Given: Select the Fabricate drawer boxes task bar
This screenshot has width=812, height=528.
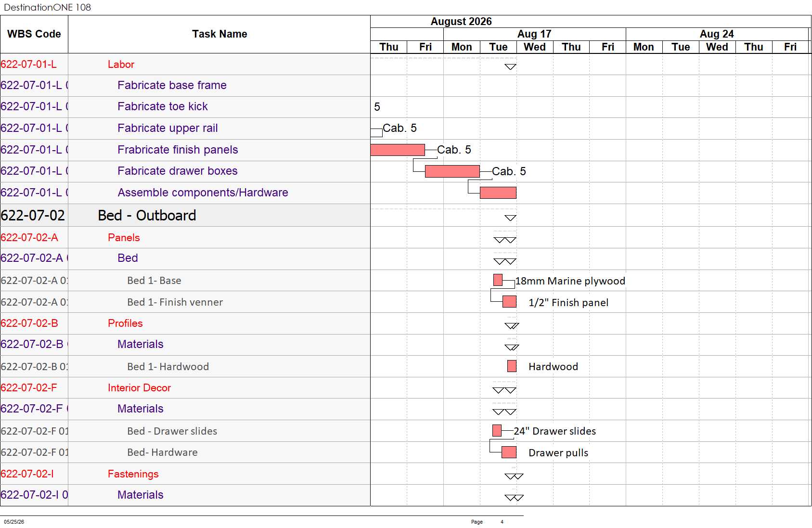Looking at the screenshot, I should 452,171.
